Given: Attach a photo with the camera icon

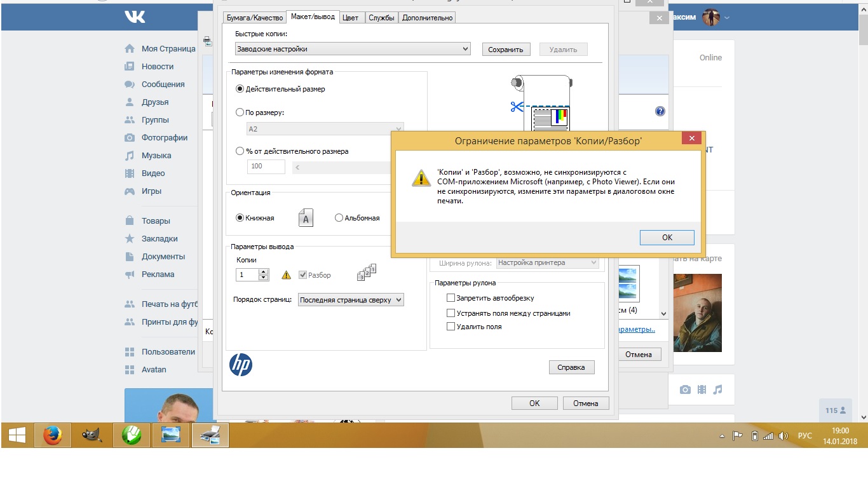Looking at the screenshot, I should pos(685,390).
